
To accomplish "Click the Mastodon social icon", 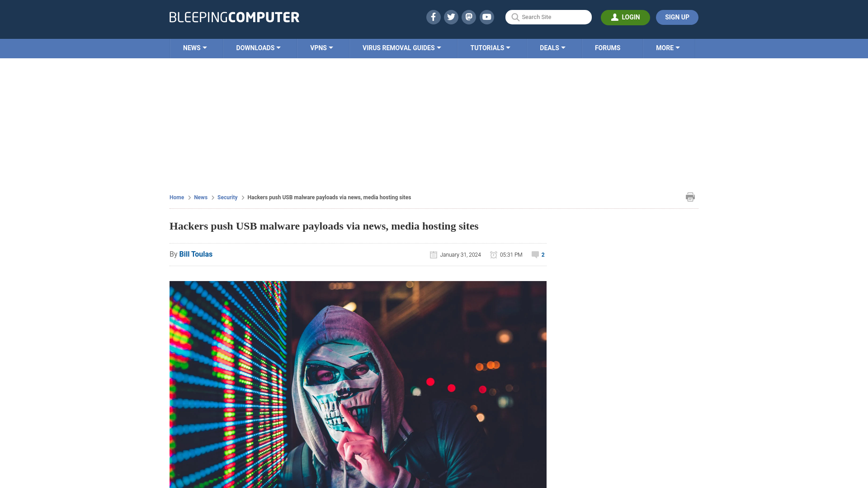I will point(469,17).
